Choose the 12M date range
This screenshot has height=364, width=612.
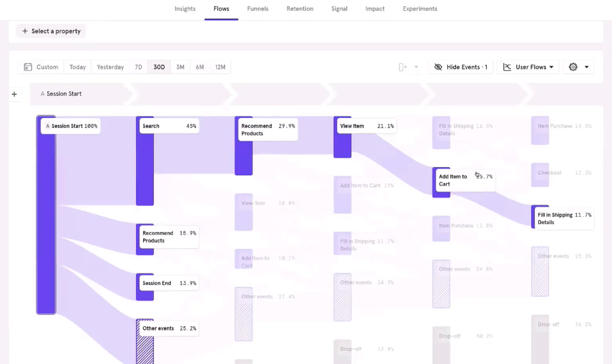pyautogui.click(x=220, y=67)
